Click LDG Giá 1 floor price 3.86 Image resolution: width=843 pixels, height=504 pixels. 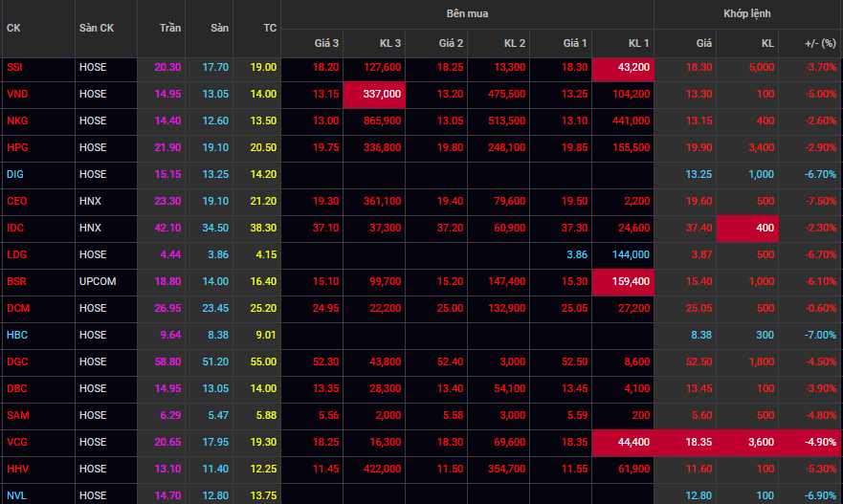(577, 254)
